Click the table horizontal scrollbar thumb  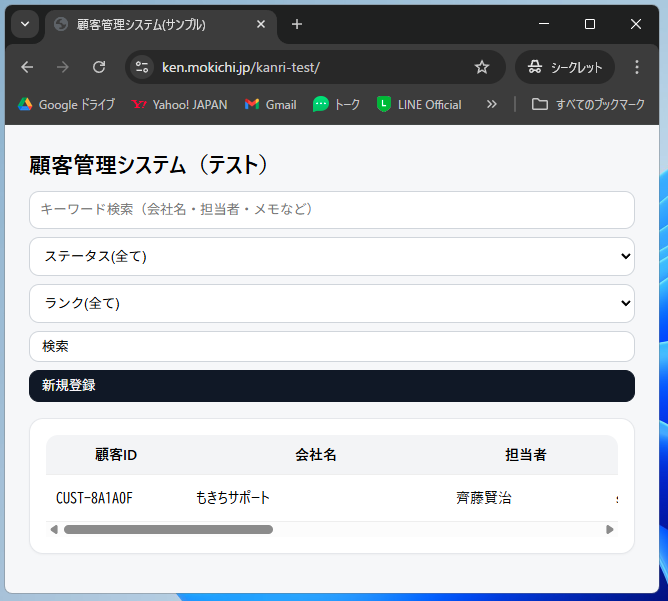pos(168,529)
